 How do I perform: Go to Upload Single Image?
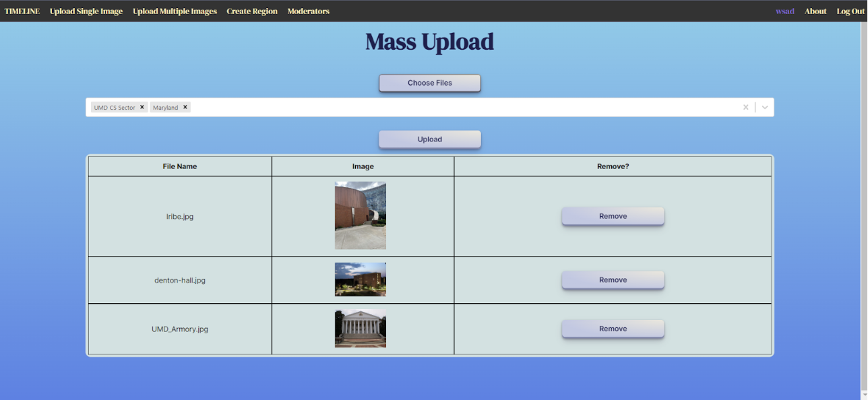coord(86,11)
